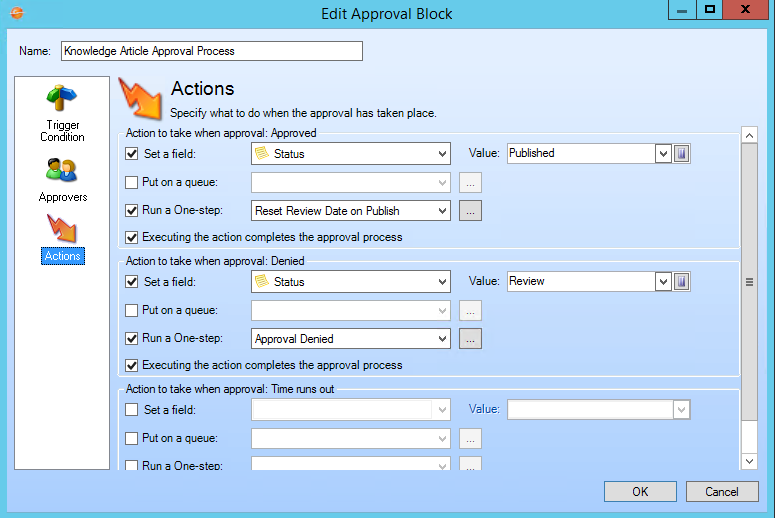Click the Actions label in left panel
This screenshot has width=775, height=518.
(62, 257)
